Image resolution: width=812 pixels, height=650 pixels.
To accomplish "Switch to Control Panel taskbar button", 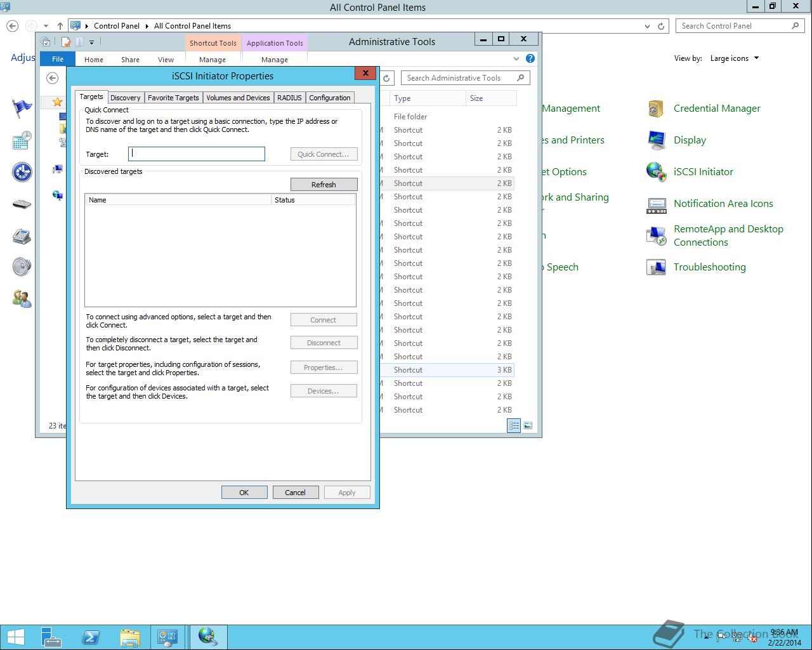I will click(x=167, y=637).
